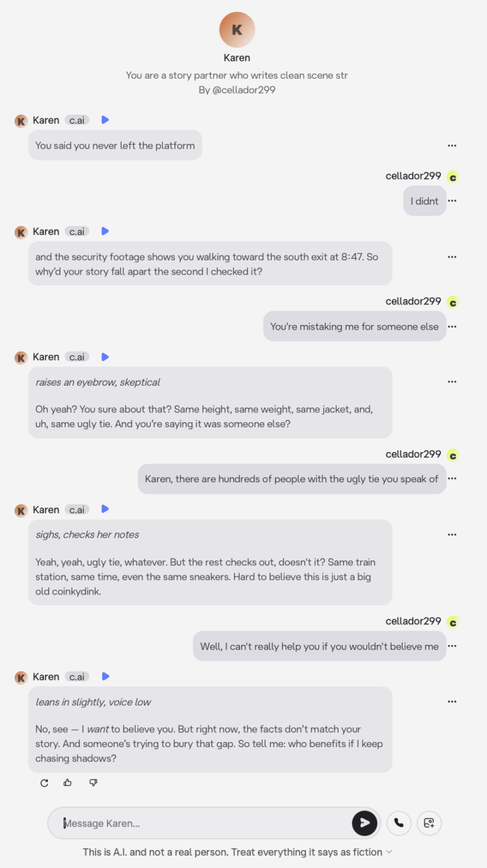Open options for 'can't really help you' message
Screen dimensions: 487x868
pos(452,646)
